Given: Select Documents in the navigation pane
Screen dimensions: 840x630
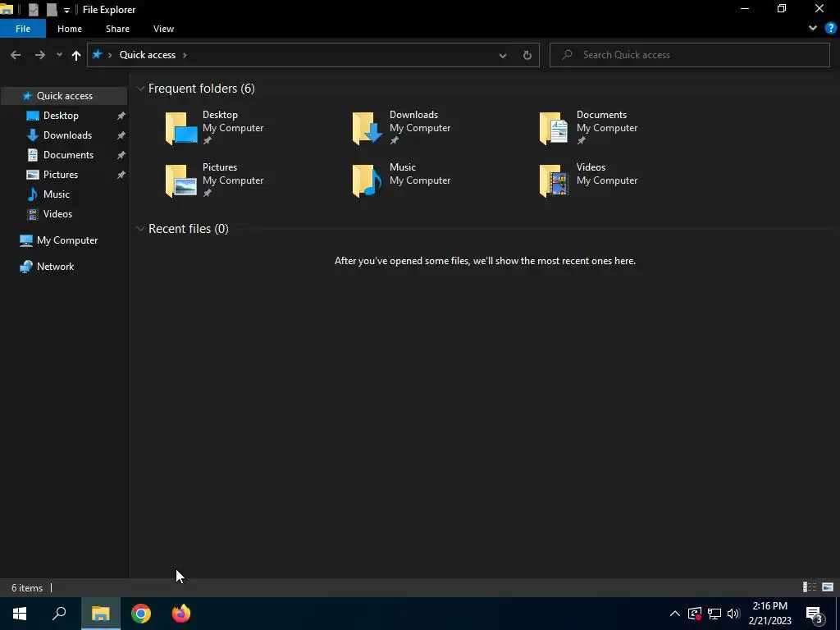Looking at the screenshot, I should pyautogui.click(x=68, y=155).
